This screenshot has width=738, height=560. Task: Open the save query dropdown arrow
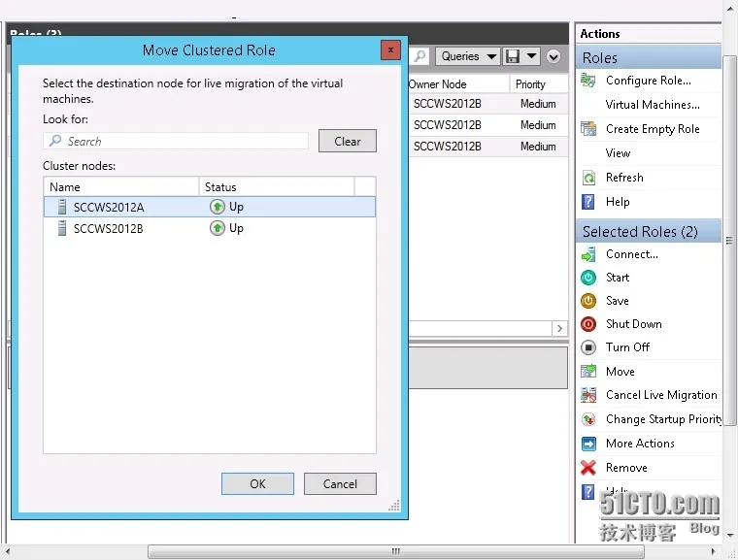click(531, 56)
